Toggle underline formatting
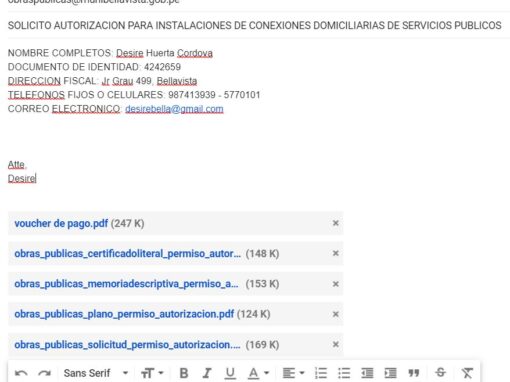The height and width of the screenshot is (382, 510). (x=230, y=373)
